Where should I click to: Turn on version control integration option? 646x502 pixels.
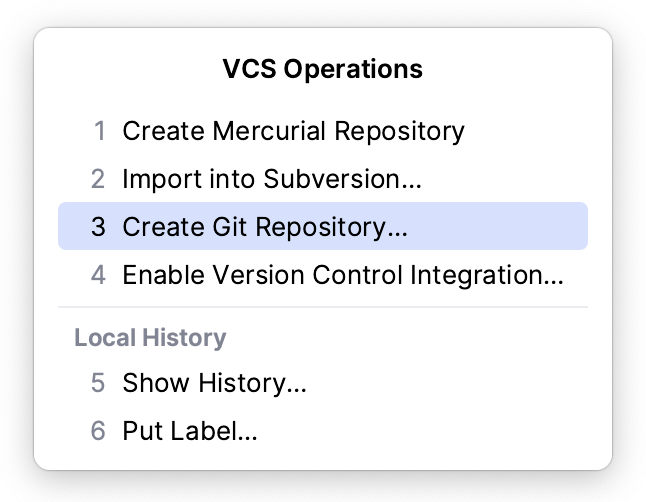pos(342,275)
